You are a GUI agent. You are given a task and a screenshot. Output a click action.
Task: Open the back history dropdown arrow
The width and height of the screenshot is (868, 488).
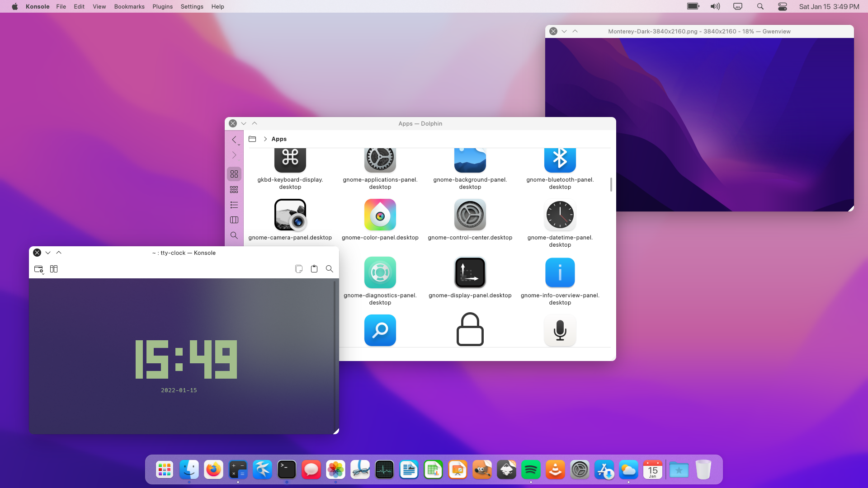coord(239,145)
